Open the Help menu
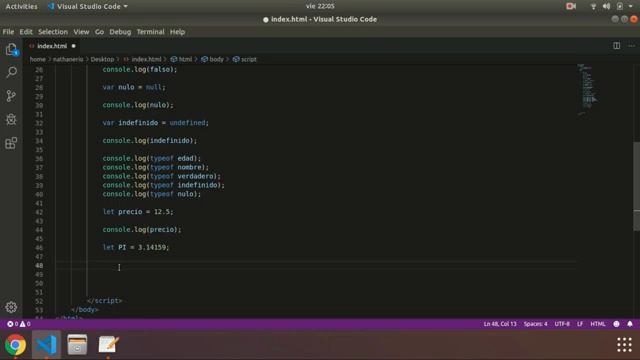The image size is (640, 360). tap(177, 32)
